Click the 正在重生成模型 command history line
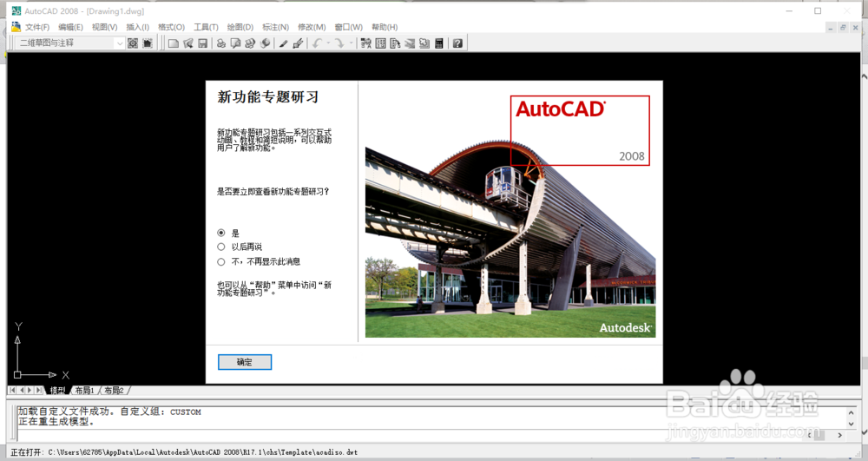The image size is (868, 461). 56,422
